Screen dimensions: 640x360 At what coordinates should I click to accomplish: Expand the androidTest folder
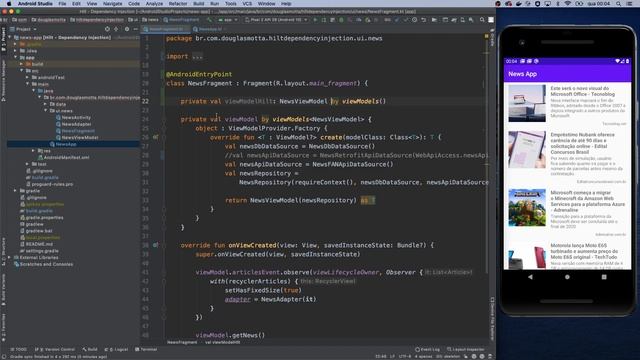[x=27, y=77]
